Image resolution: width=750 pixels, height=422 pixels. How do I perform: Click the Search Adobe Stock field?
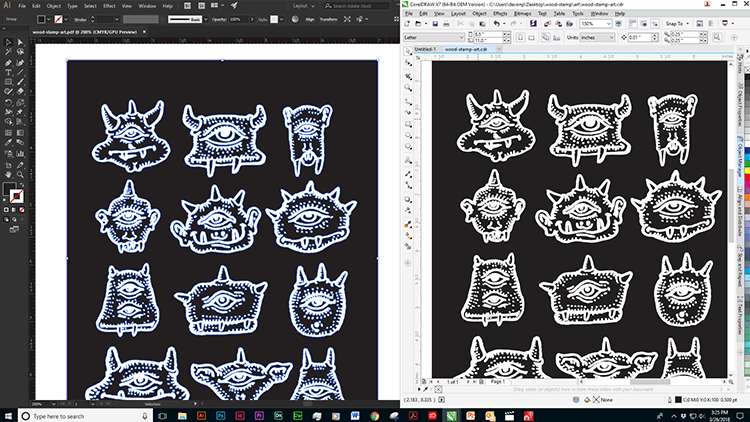coord(356,6)
